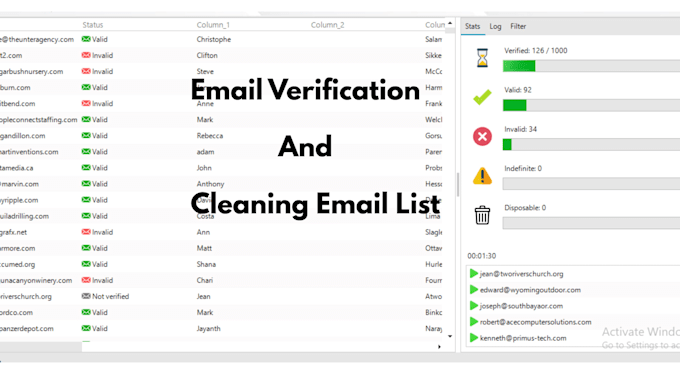Click valid envelope icon in theunteragency.com row
This screenshot has height=383, width=680.
(x=86, y=39)
